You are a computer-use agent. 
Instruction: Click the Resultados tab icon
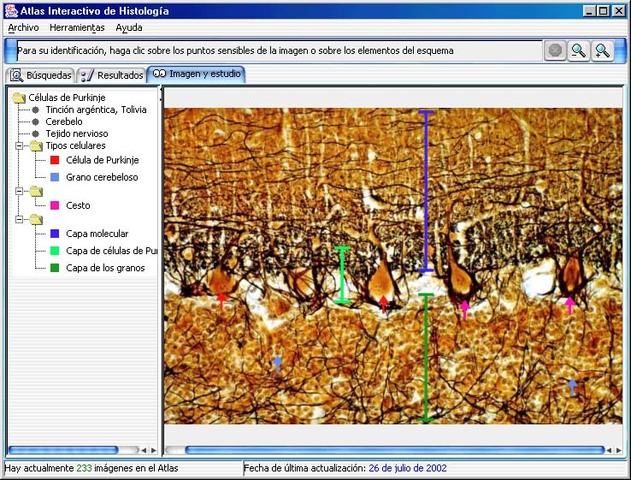[87, 75]
